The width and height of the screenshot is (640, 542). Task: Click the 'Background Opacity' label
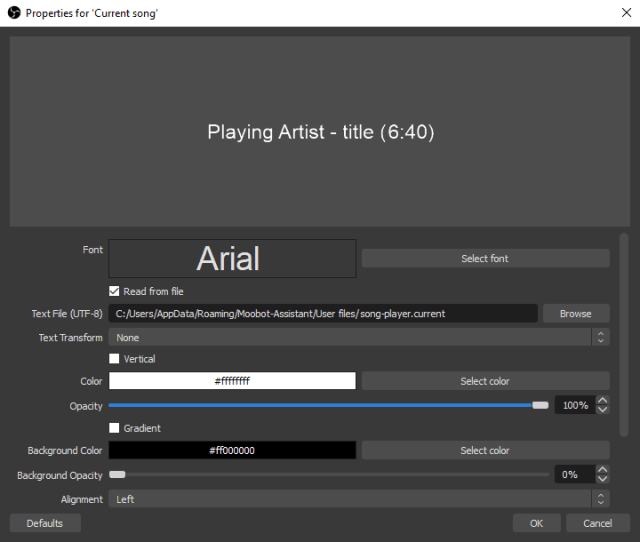tap(60, 475)
